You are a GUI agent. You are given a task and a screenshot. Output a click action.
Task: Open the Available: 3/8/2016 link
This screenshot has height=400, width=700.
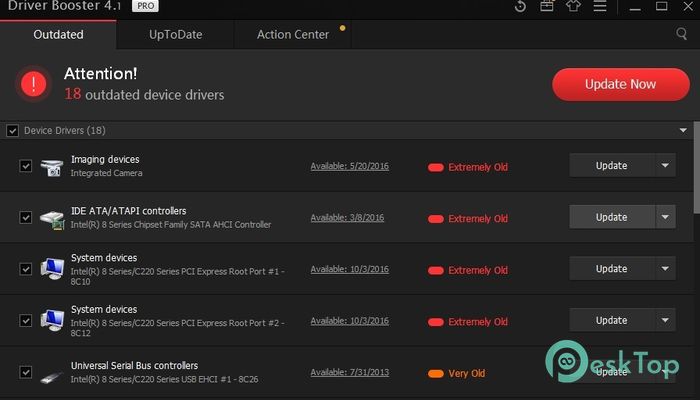click(x=347, y=217)
